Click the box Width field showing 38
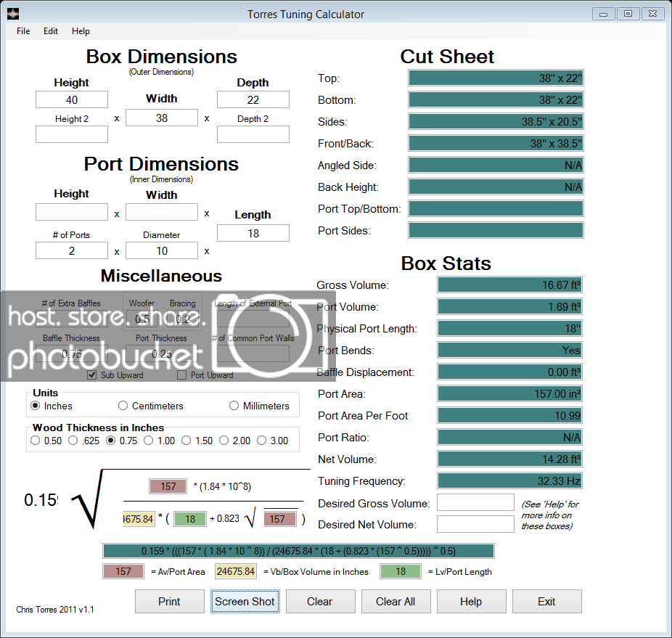The image size is (672, 638). coord(162,118)
